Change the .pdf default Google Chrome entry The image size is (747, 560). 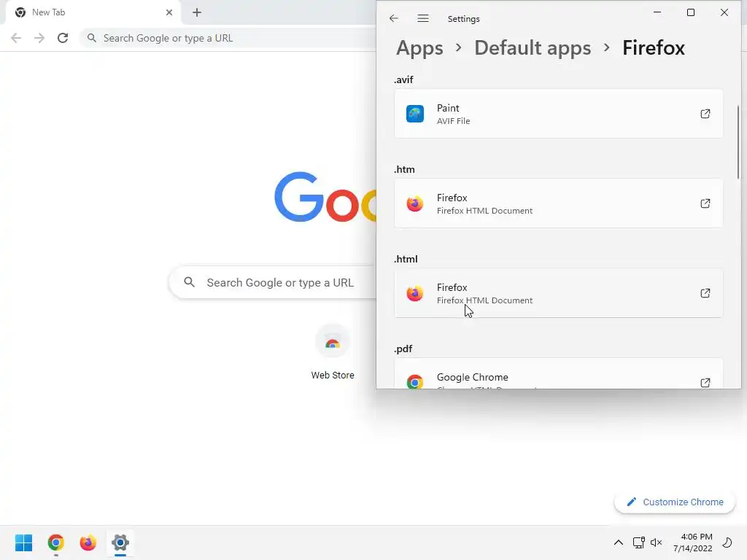(x=558, y=373)
